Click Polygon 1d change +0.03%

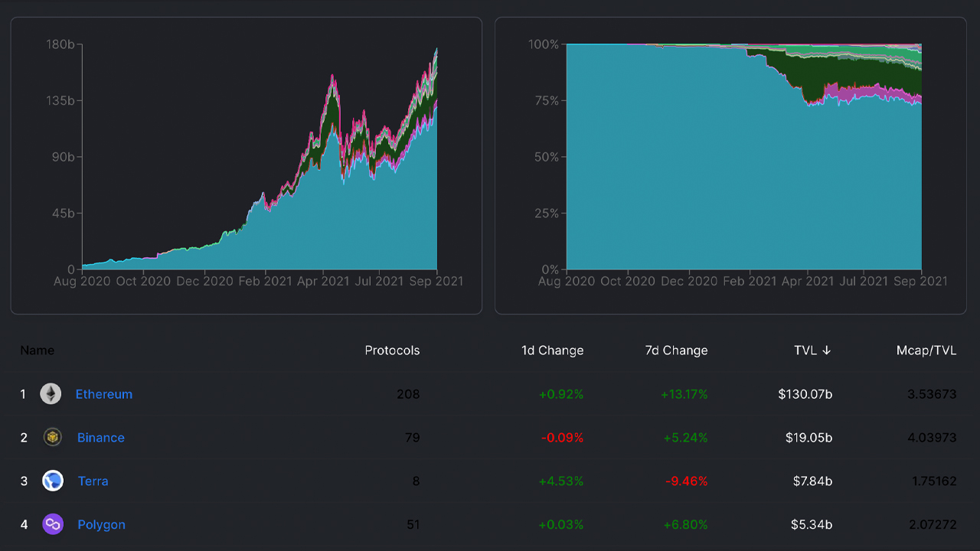click(x=561, y=524)
